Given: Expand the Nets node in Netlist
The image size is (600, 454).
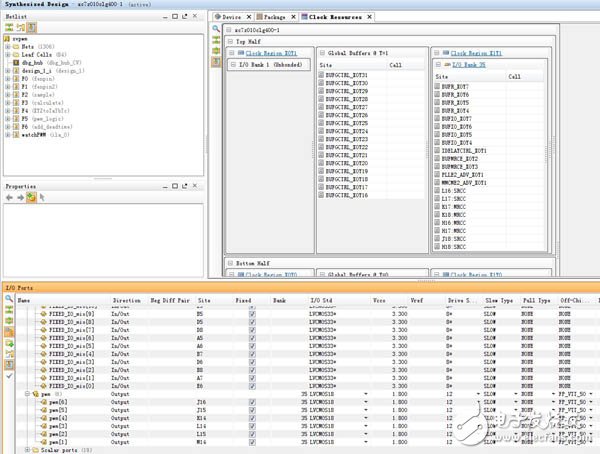Looking at the screenshot, I should point(6,46).
